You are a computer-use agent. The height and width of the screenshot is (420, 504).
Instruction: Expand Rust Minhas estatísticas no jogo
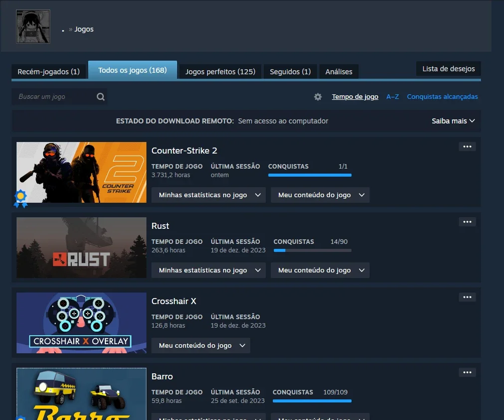click(x=209, y=270)
